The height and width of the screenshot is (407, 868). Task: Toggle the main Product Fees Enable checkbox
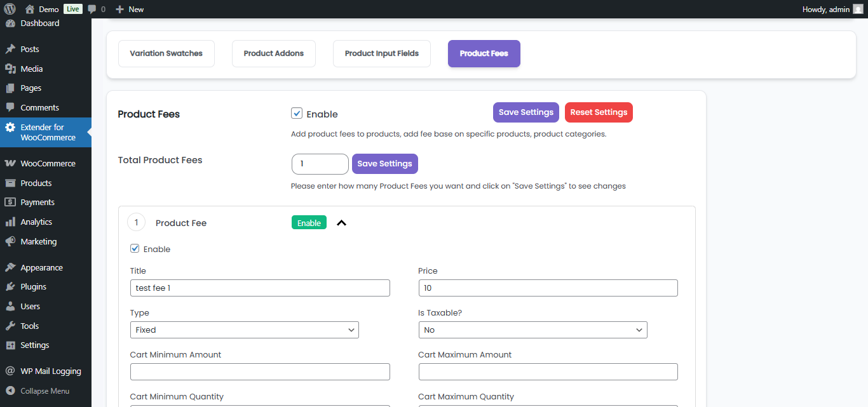(297, 114)
